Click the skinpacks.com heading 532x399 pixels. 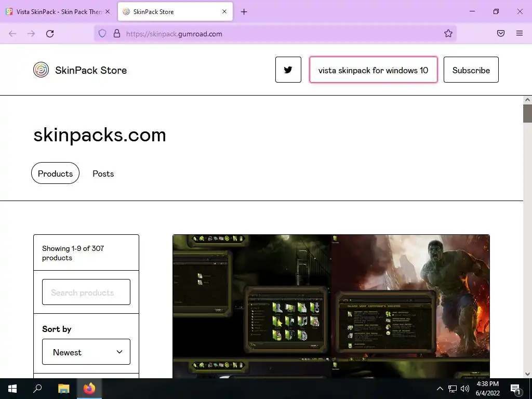point(99,135)
